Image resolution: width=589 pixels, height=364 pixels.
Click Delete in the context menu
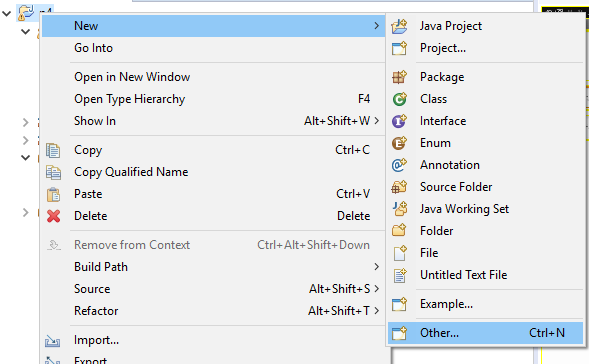click(213, 216)
